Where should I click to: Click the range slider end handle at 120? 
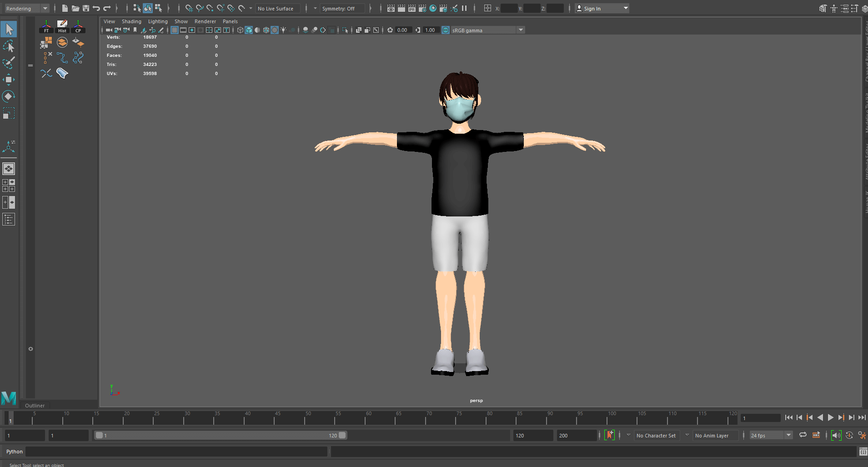coord(342,435)
